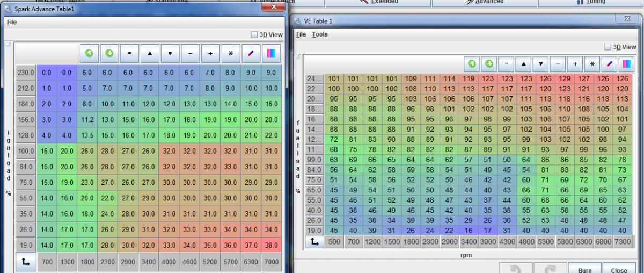644x273 pixels.
Task: Click the multiply (*) icon in Spark Advance Table1
Action: point(231,54)
